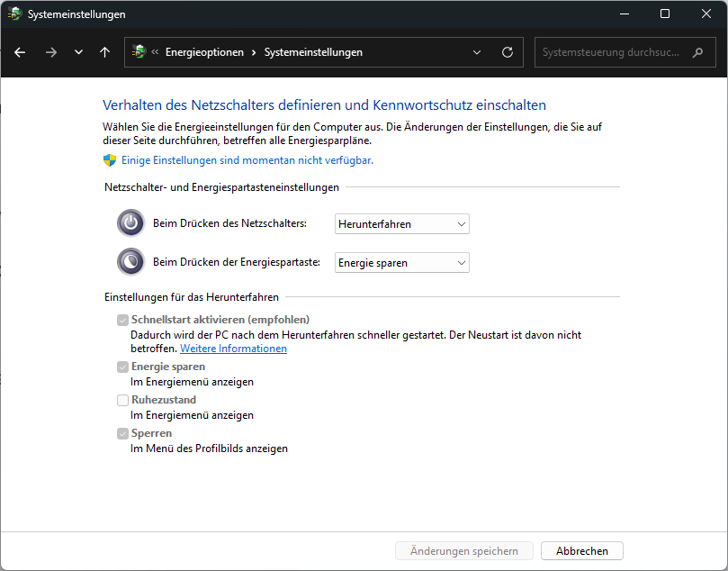The height and width of the screenshot is (571, 728).
Task: Click 'Netzschalter- und Energiespartasteneinstellungen' section label
Action: pos(222,187)
